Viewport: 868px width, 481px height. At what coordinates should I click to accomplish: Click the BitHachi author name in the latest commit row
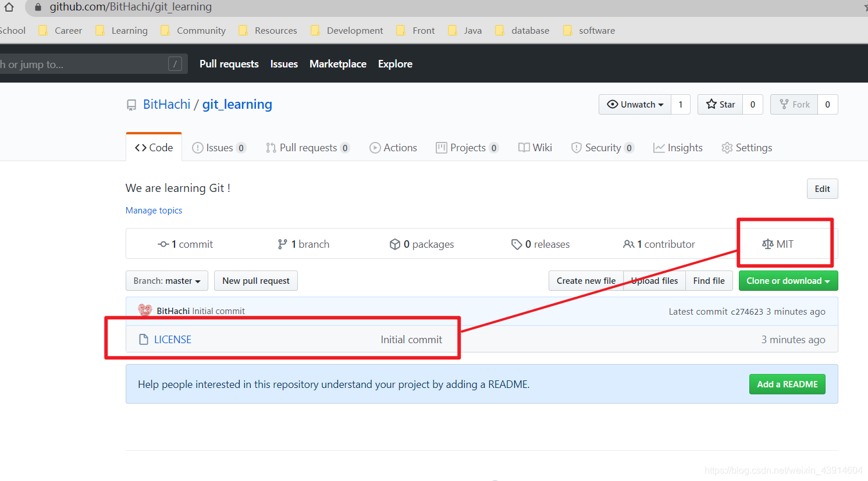(x=173, y=311)
